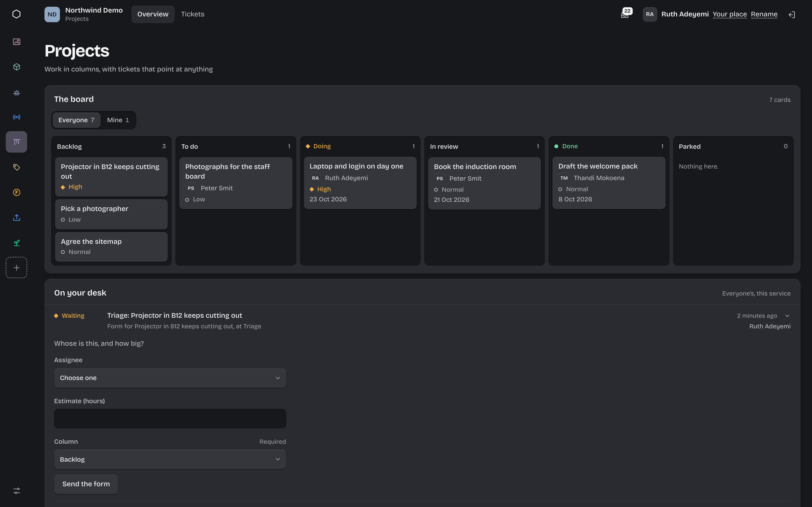
Task: Click the hexagon home logo icon
Action: pos(16,14)
